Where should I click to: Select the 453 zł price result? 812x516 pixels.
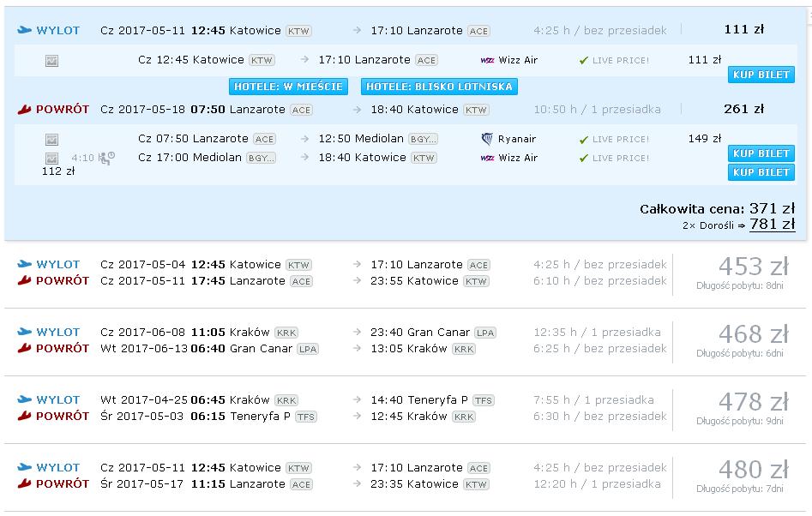754,267
